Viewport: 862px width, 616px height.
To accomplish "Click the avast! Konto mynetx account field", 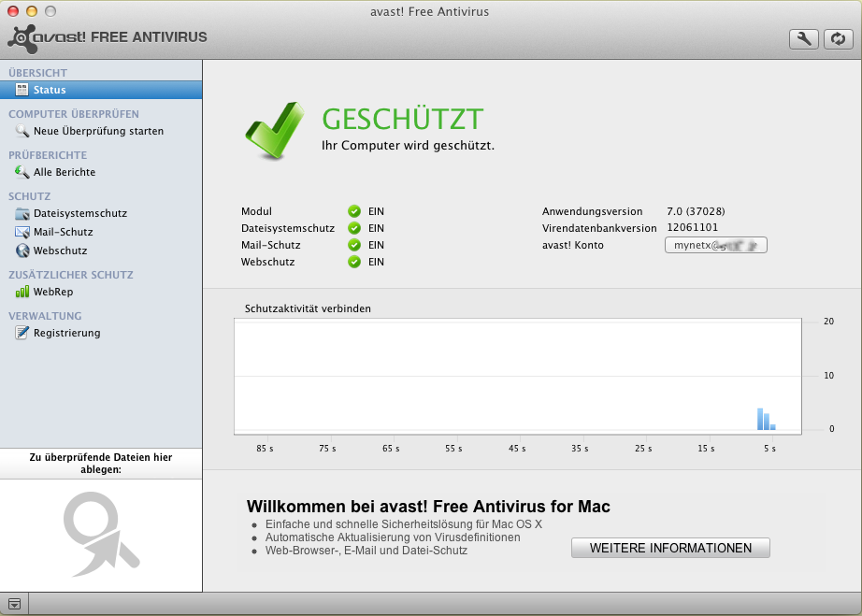I will 716,245.
